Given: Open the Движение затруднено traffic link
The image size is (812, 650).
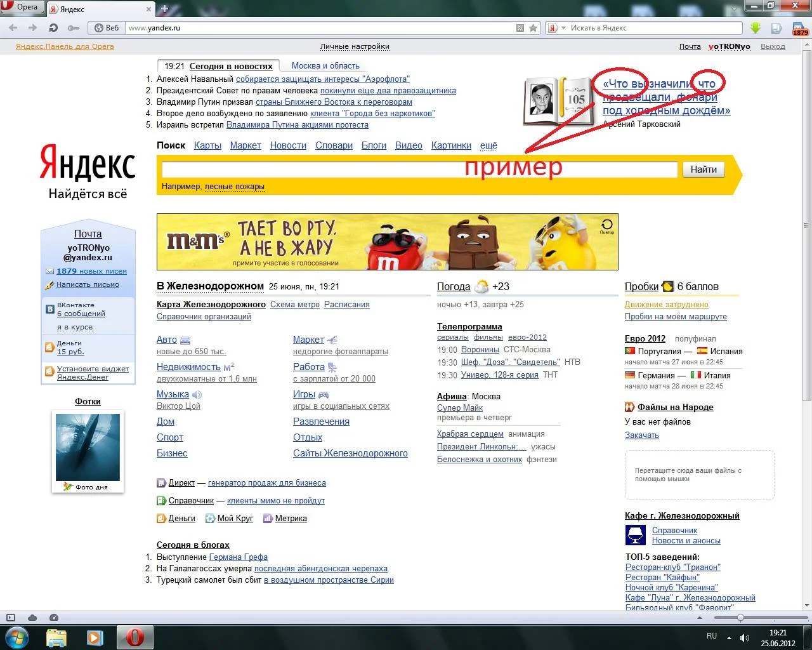Looking at the screenshot, I should coord(667,305).
